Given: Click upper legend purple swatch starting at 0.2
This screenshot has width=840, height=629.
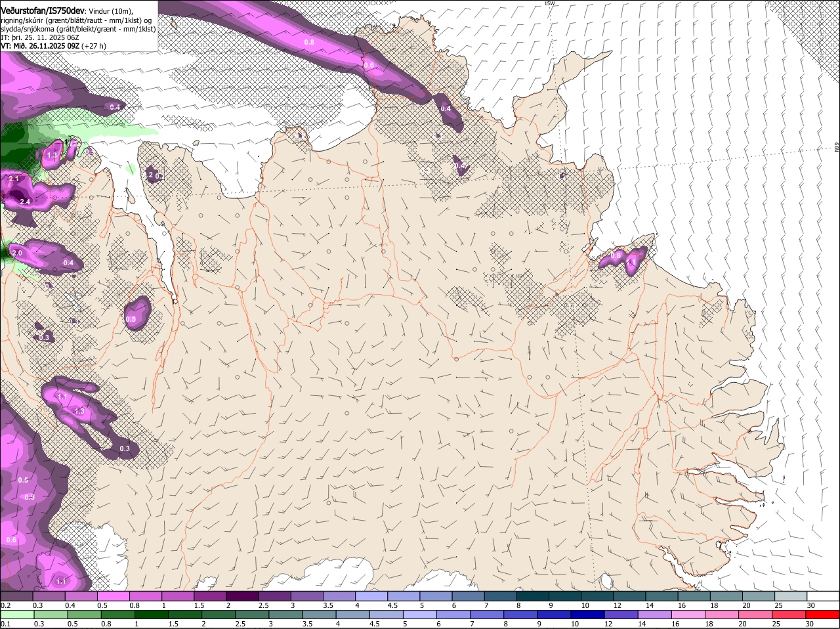Looking at the screenshot, I should 16,596.
